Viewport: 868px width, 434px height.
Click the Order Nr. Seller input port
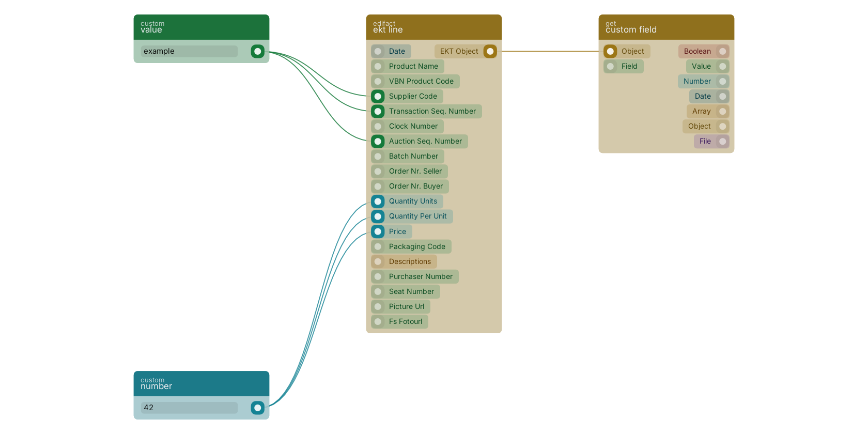[378, 171]
